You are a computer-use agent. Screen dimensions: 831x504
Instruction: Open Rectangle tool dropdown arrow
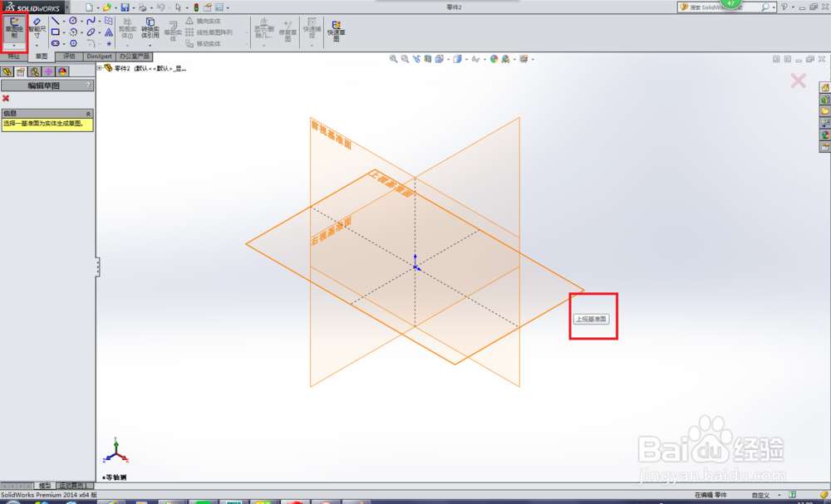click(64, 32)
